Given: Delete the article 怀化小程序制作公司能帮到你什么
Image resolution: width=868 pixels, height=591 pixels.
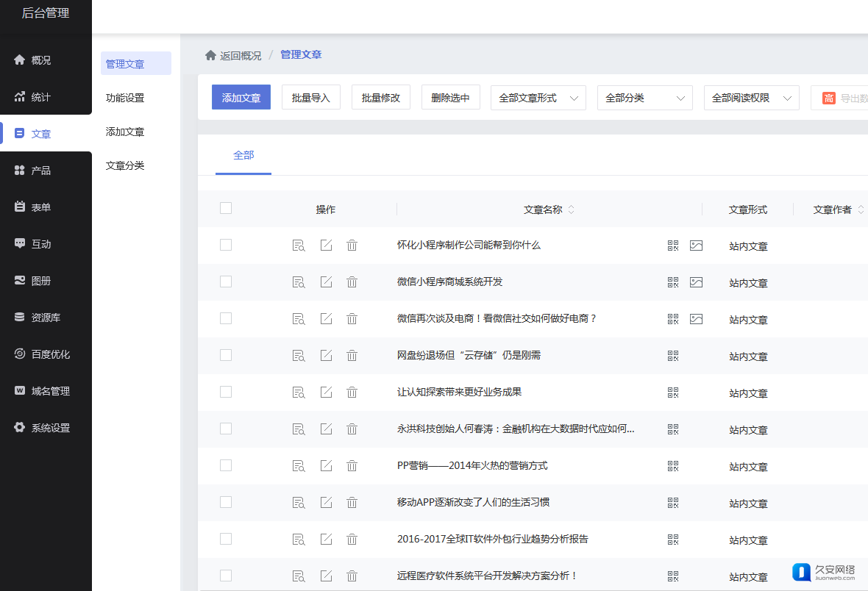Looking at the screenshot, I should [x=352, y=245].
